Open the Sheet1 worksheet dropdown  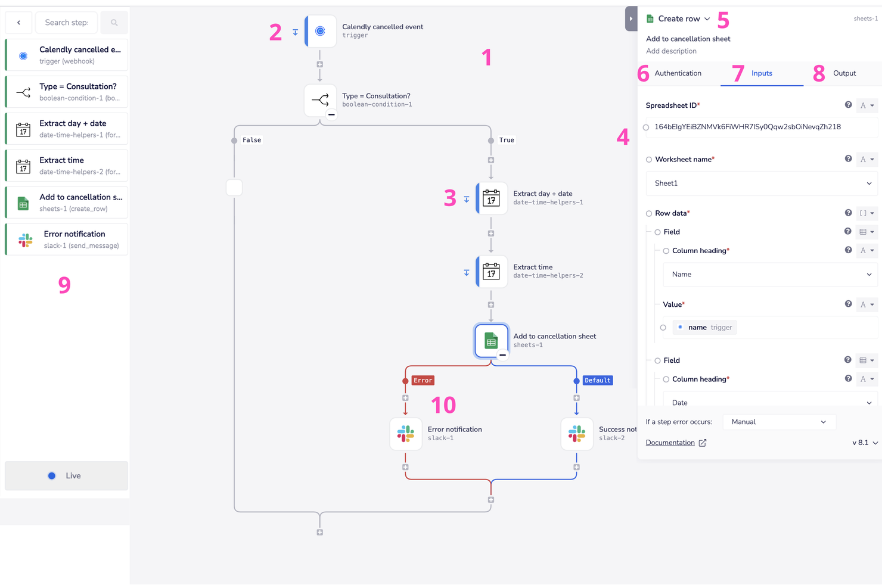762,183
